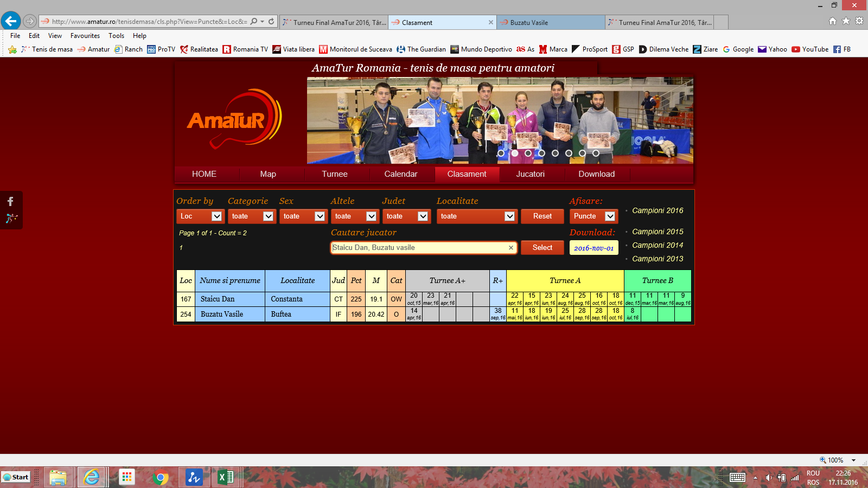Open Favourites star icon at top right
This screenshot has height=488, width=868.
(846, 21)
